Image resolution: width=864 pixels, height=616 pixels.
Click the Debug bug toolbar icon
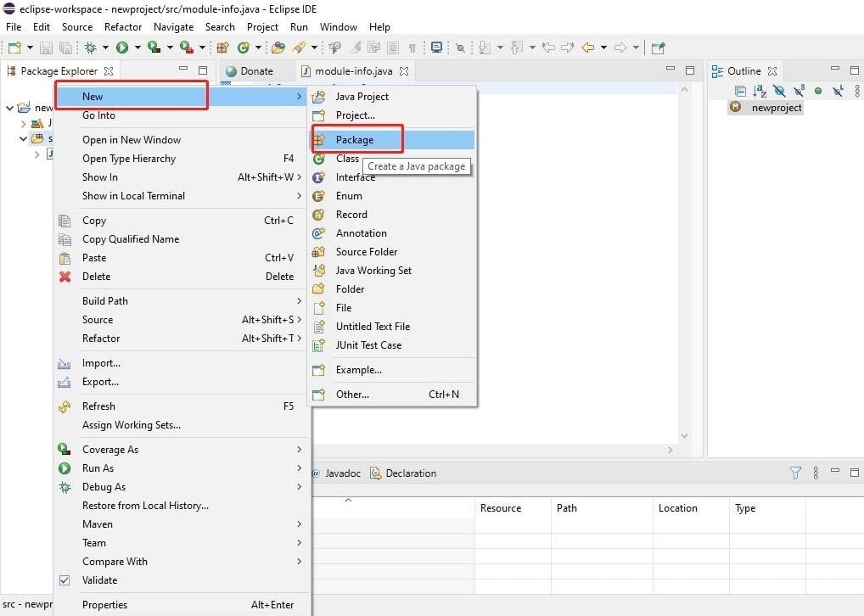click(90, 48)
